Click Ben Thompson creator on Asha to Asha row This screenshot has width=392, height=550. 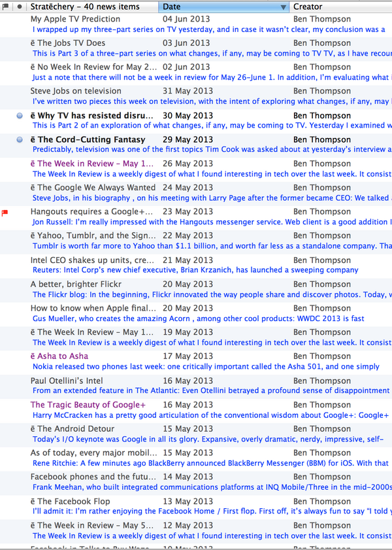pos(322,356)
